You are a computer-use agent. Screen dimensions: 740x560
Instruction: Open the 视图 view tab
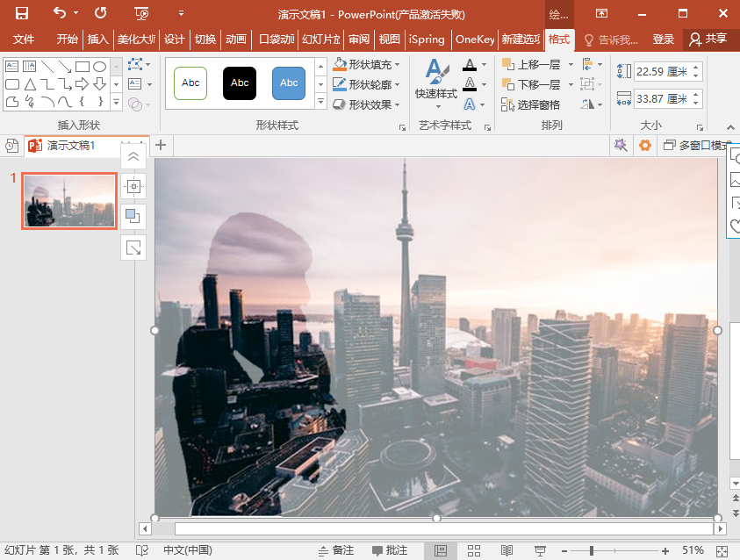(390, 39)
